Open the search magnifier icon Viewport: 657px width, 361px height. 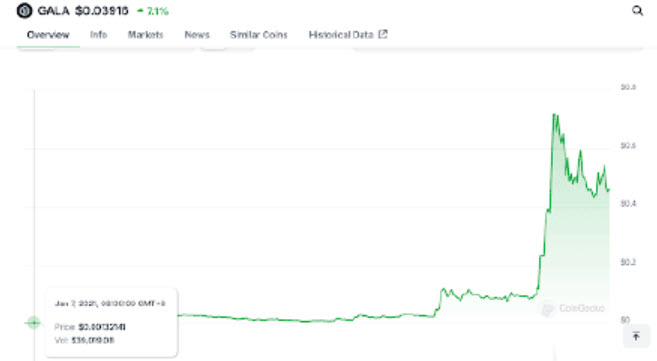tap(637, 10)
